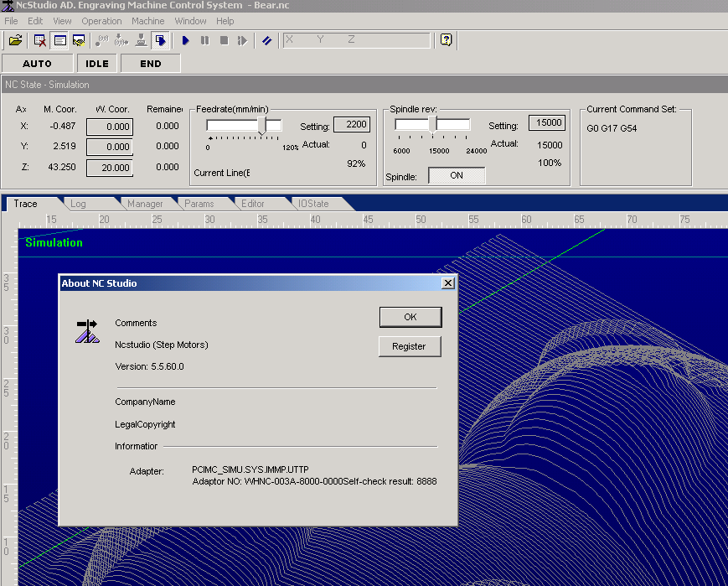Click the X machine coordinate -0.487

pos(62,126)
